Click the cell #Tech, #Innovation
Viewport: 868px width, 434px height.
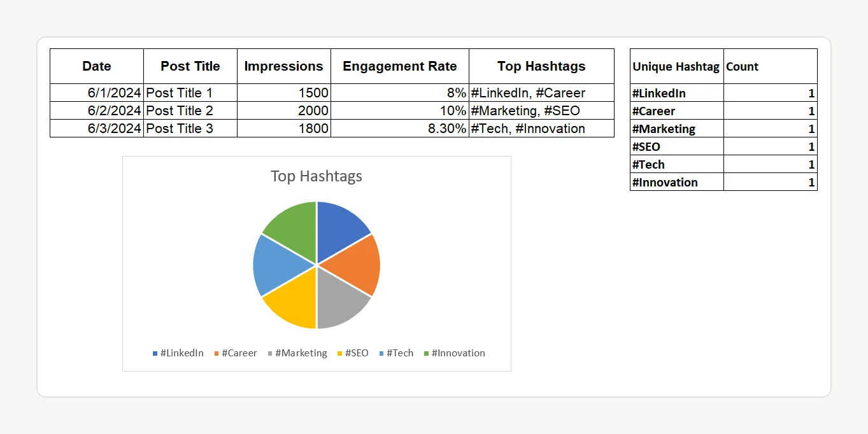pyautogui.click(x=542, y=129)
